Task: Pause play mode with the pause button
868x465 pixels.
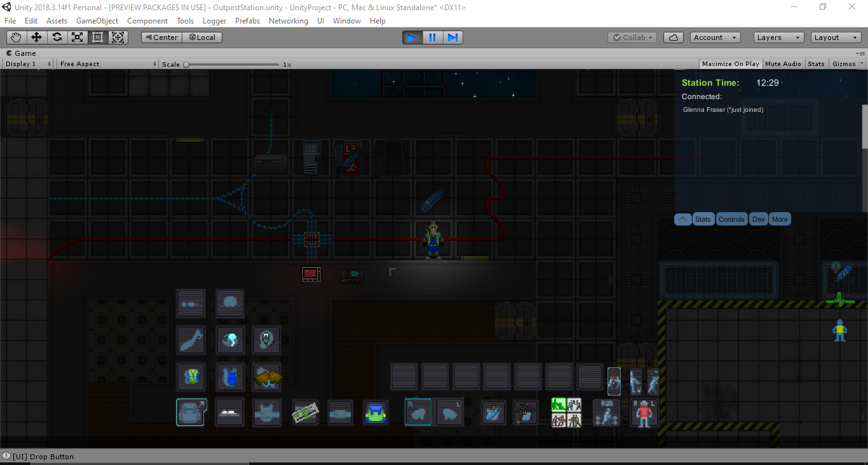Action: pos(432,37)
